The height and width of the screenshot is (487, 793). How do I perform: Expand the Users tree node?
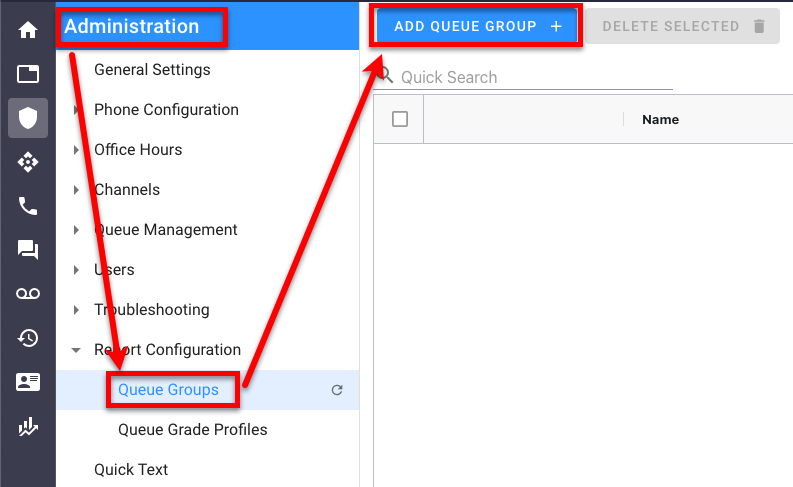click(76, 270)
